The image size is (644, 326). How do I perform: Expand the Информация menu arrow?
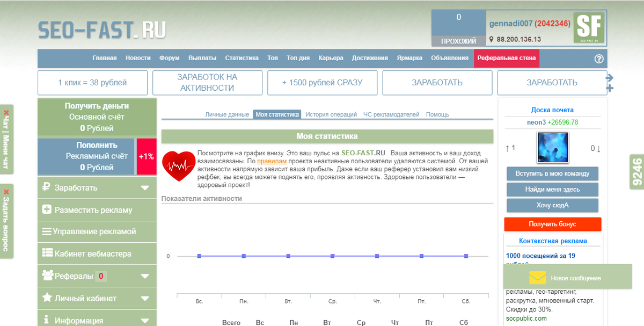pos(145,321)
